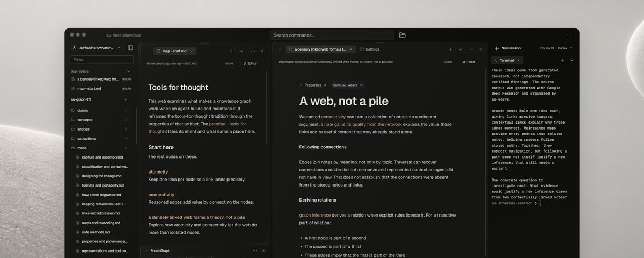Open 'a densely linked web for...' in Open editors

tap(101, 79)
